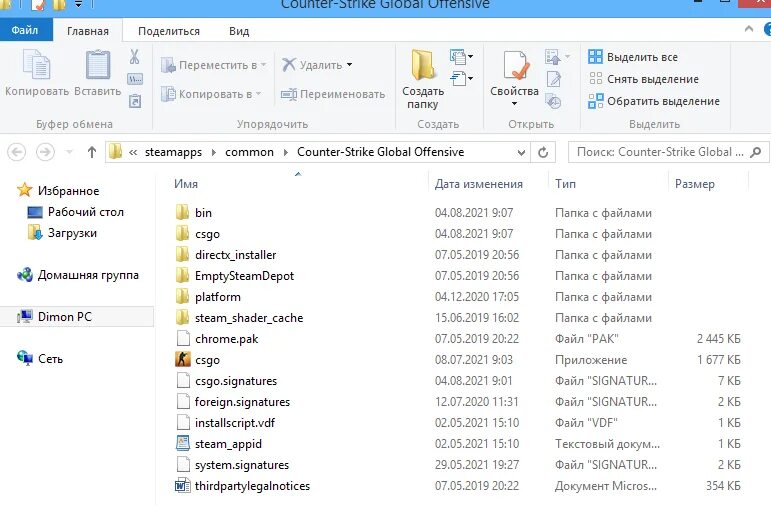Open the Файл tab
Screen dimensions: 771x506
tap(25, 30)
